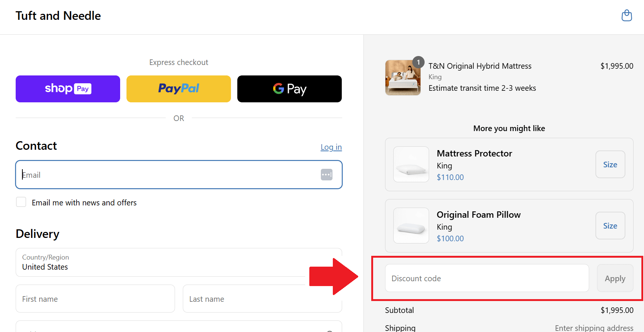The width and height of the screenshot is (644, 332).
Task: Select Google Pay express checkout
Action: click(x=290, y=89)
